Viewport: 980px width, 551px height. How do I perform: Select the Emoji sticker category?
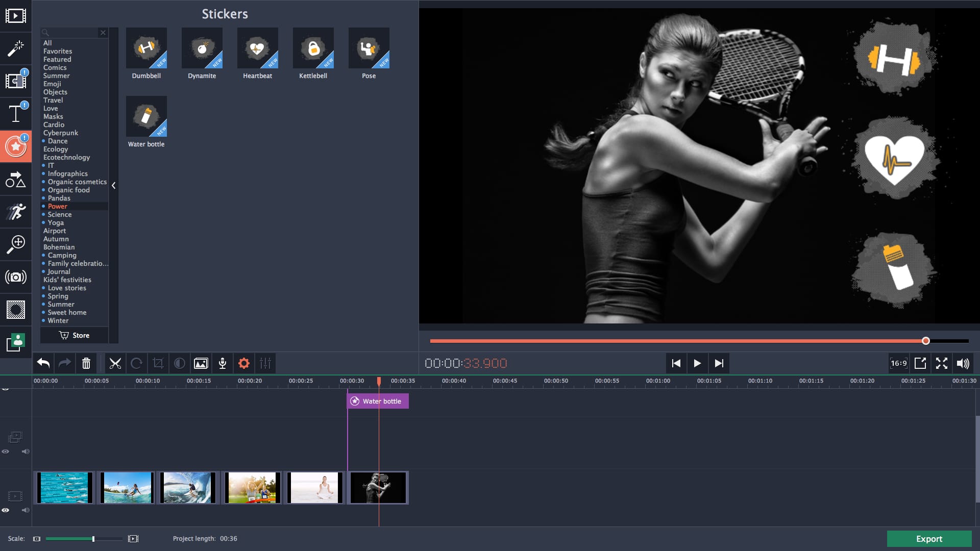pos(53,84)
